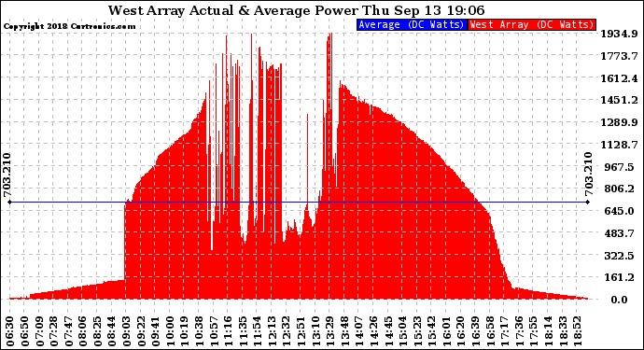Image resolution: width=644 pixels, height=350 pixels.
Task: Click the 11:16 time axis label
Action: coord(228,330)
